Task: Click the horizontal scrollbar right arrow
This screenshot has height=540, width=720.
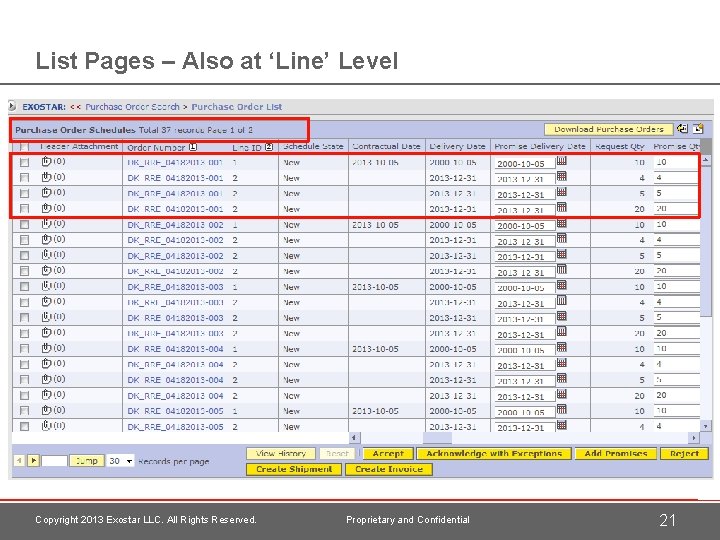Action: click(694, 438)
